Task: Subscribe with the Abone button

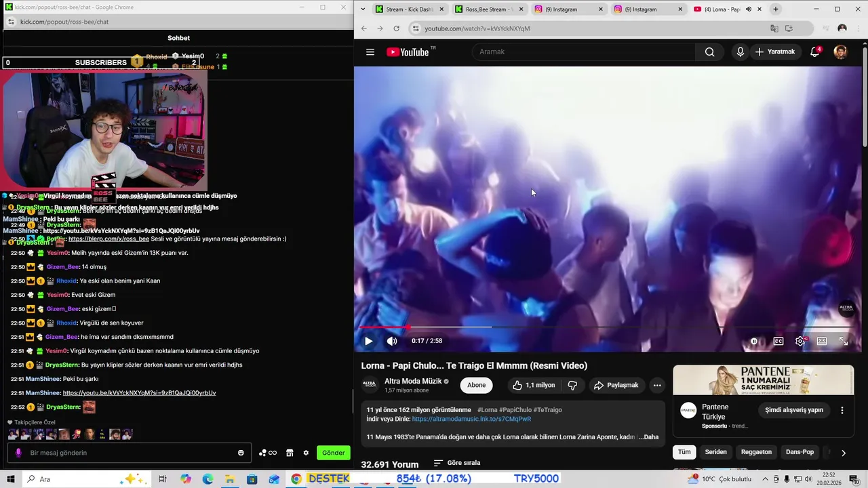Action: 476,385
